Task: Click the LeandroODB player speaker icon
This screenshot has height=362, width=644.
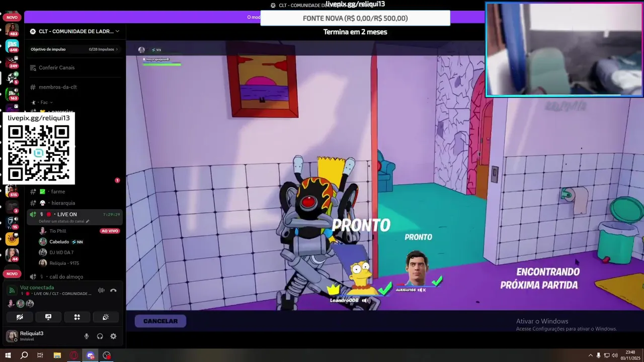Action: coord(366,301)
